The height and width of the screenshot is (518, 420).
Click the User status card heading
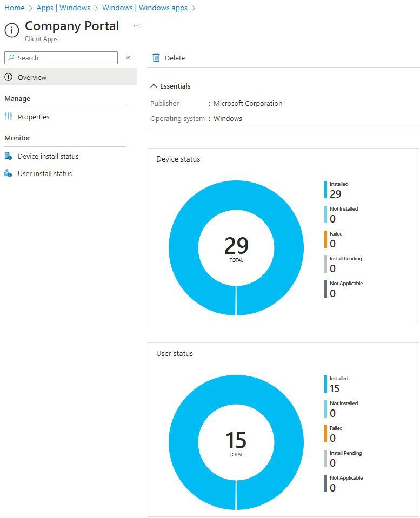click(x=175, y=353)
